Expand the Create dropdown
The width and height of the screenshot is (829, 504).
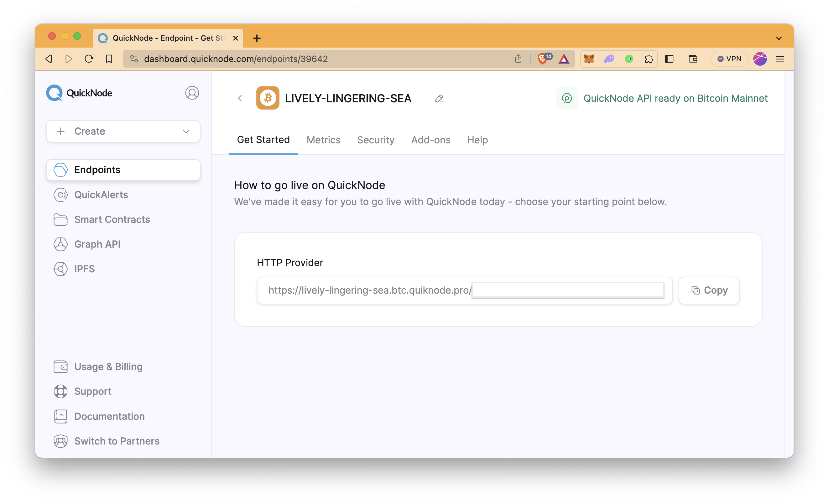123,131
